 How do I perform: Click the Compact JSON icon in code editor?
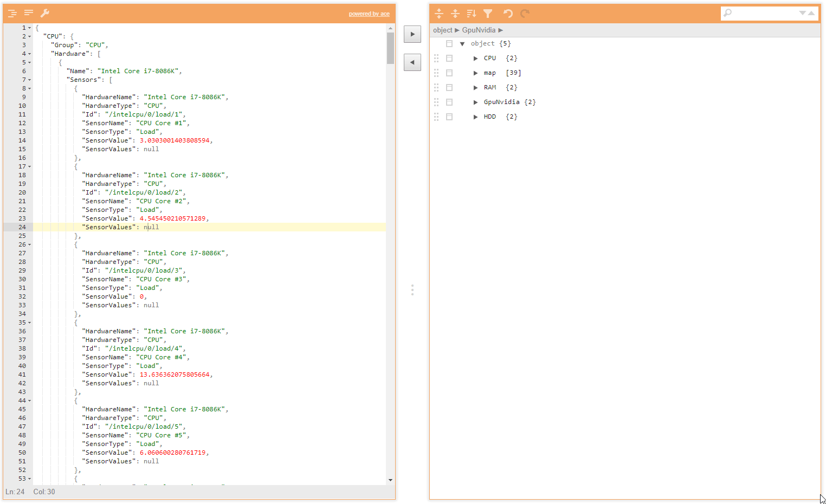pyautogui.click(x=29, y=13)
